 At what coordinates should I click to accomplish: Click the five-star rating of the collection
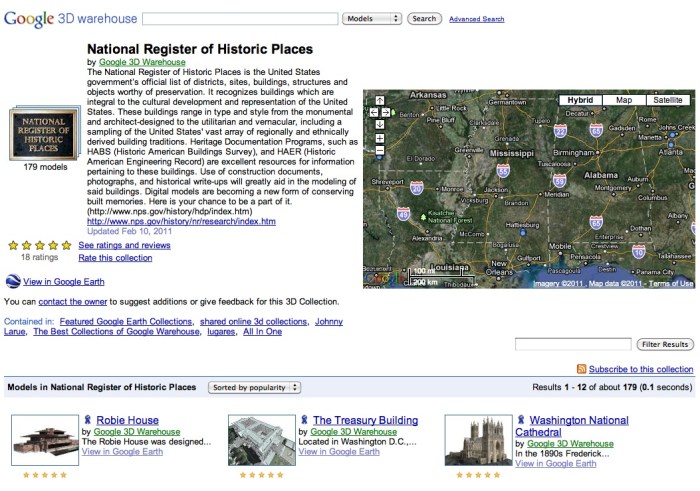39,245
